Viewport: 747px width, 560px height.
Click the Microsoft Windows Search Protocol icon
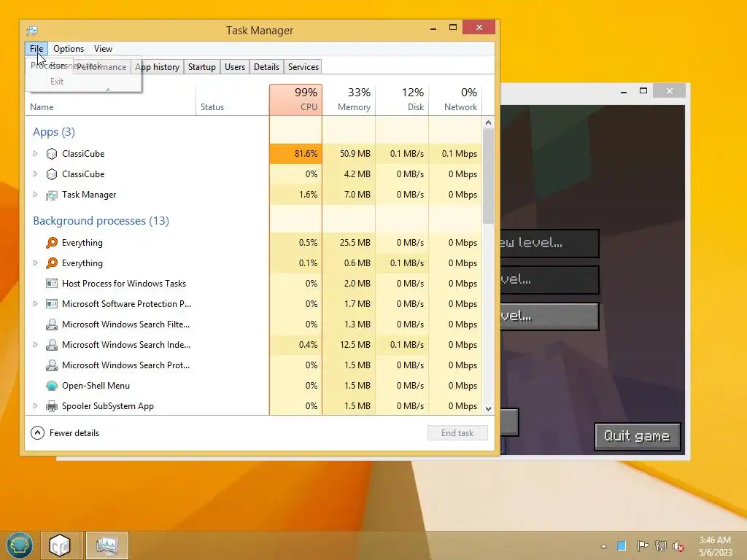(52, 365)
